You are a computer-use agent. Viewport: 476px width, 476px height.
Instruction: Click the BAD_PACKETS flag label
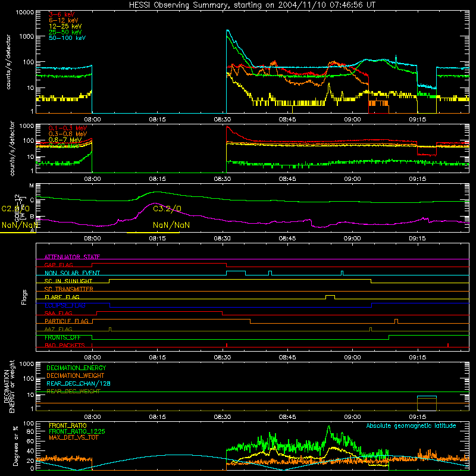pyautogui.click(x=65, y=345)
